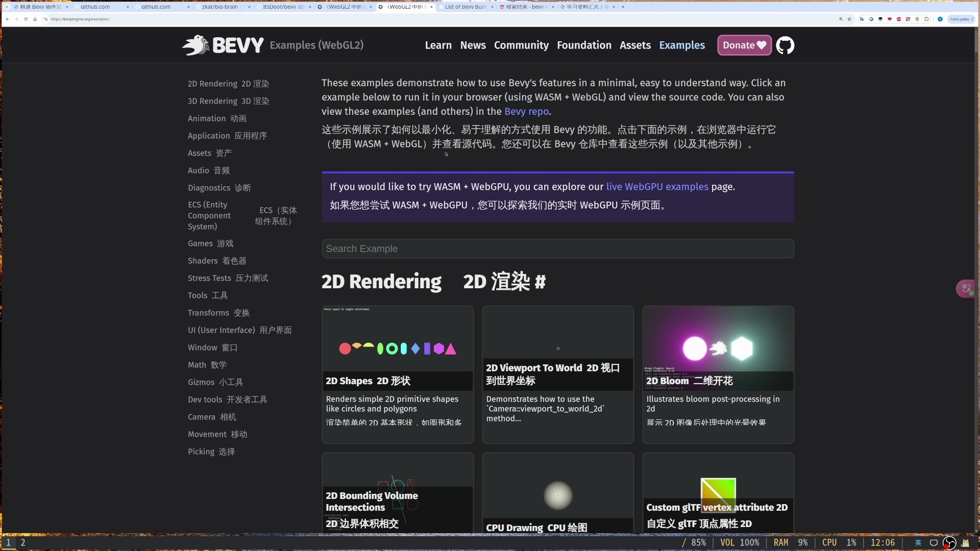Click the heart Donate button
The height and width of the screenshot is (551, 980).
744,45
